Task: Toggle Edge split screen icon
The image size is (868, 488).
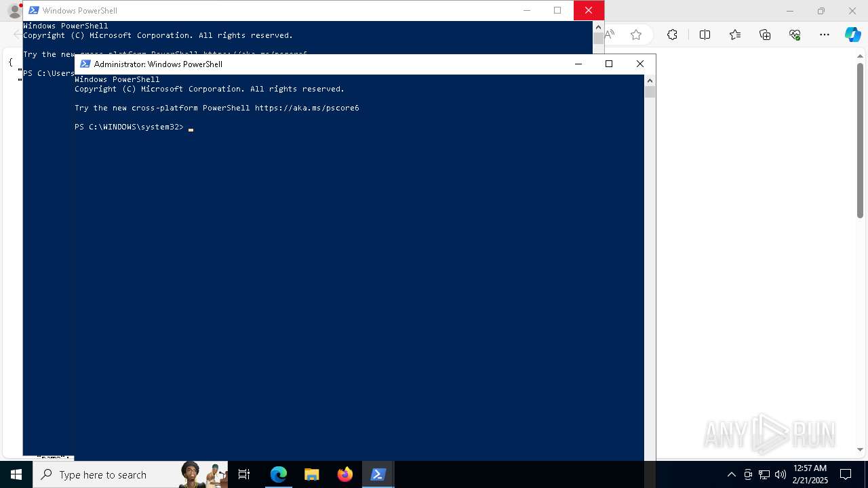Action: coord(705,35)
